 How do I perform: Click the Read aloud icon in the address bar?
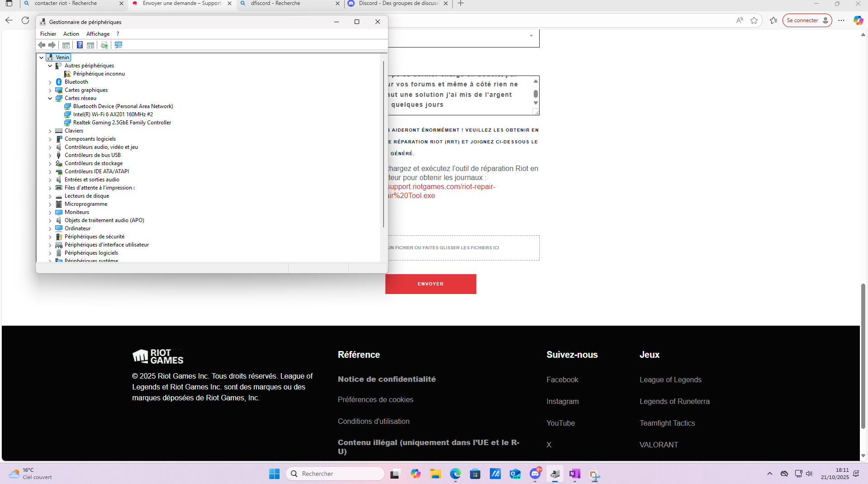(x=740, y=20)
